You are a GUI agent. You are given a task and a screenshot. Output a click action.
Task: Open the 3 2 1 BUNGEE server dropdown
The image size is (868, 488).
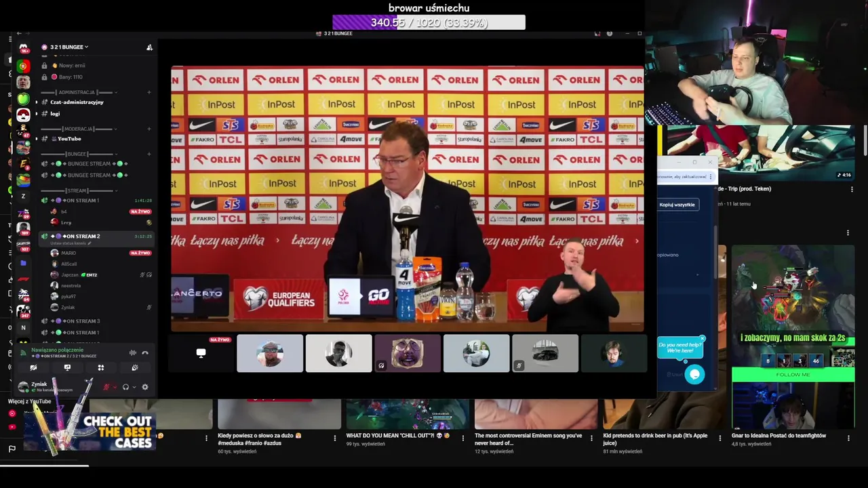[68, 47]
